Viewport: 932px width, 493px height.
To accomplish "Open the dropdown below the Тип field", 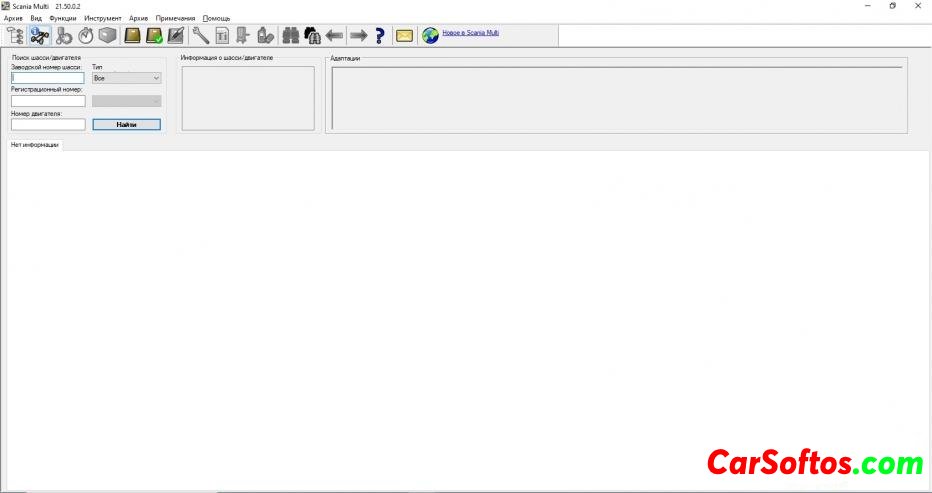I will click(126, 101).
